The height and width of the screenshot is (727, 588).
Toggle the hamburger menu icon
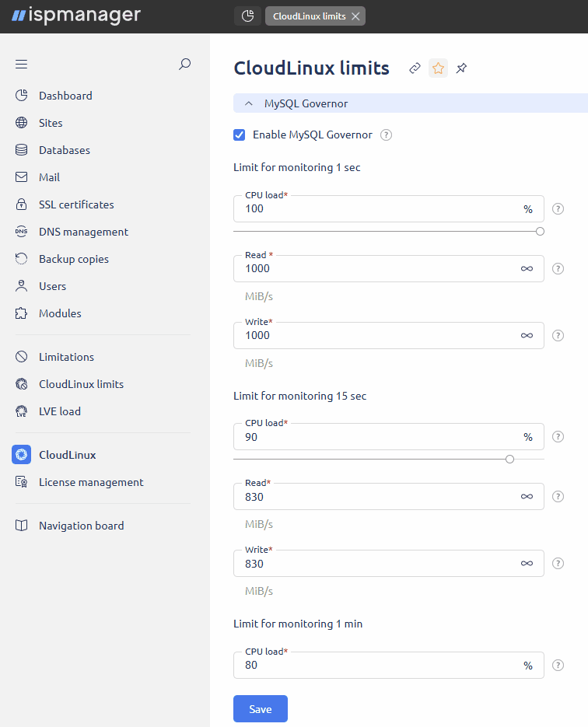point(21,65)
